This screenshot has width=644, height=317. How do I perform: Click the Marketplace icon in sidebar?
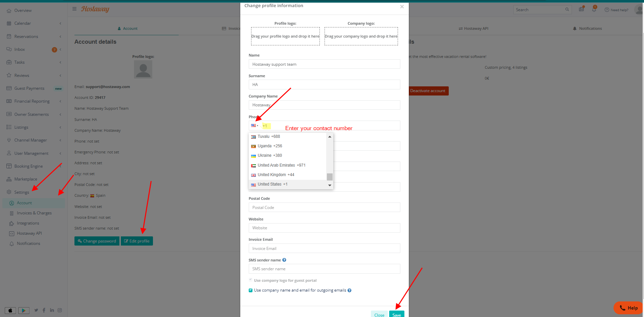(x=9, y=179)
